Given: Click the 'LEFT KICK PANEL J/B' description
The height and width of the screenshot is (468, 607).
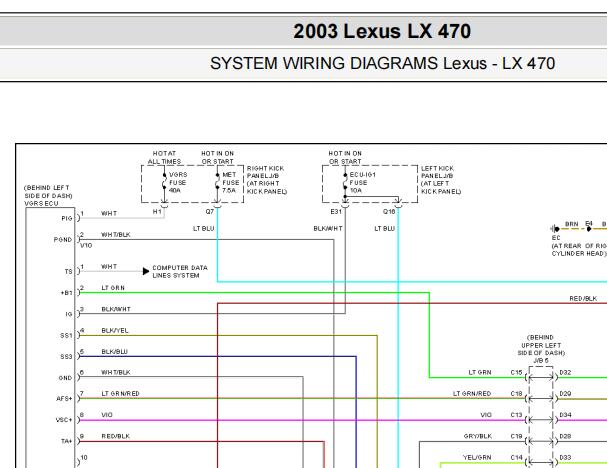Looking at the screenshot, I should coord(441,180).
